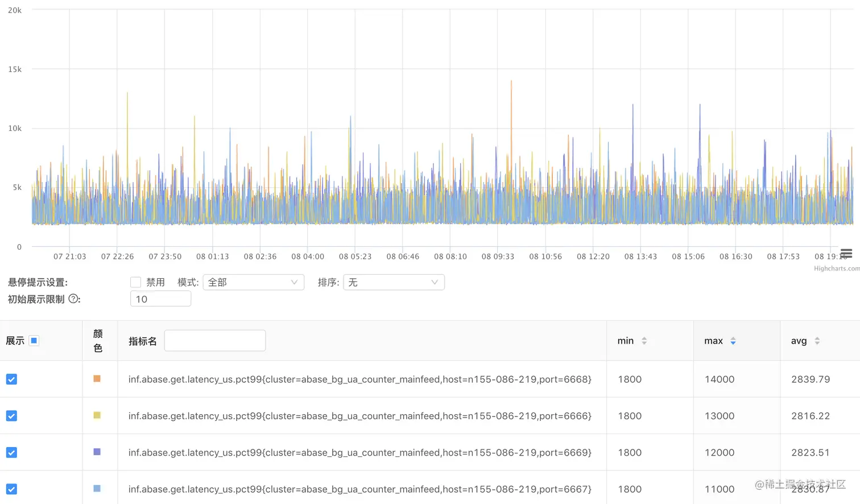The height and width of the screenshot is (504, 860).
Task: Click the max value 14000
Action: tap(720, 379)
